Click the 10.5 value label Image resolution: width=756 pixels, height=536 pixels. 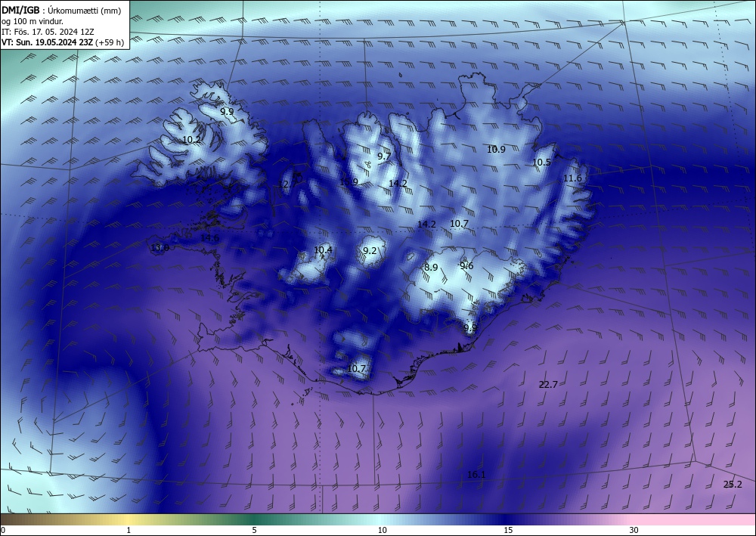(541, 163)
